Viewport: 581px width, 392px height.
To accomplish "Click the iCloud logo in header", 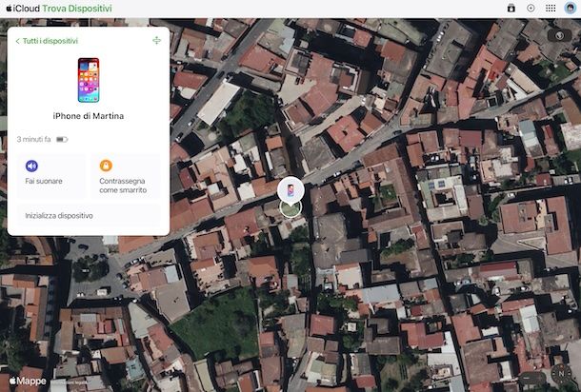I will 23,9.
